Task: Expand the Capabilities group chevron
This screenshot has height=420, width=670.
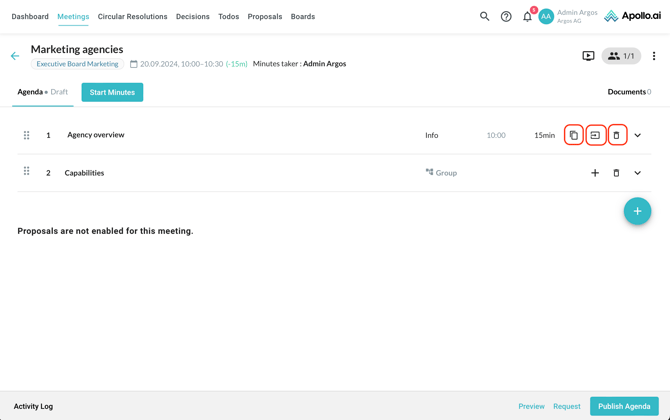Action: pos(638,173)
